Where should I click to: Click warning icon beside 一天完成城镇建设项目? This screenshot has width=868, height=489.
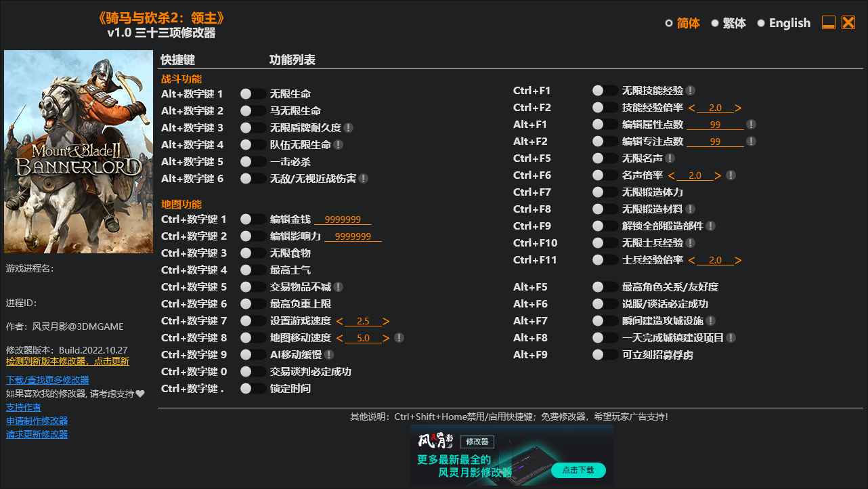pos(731,337)
